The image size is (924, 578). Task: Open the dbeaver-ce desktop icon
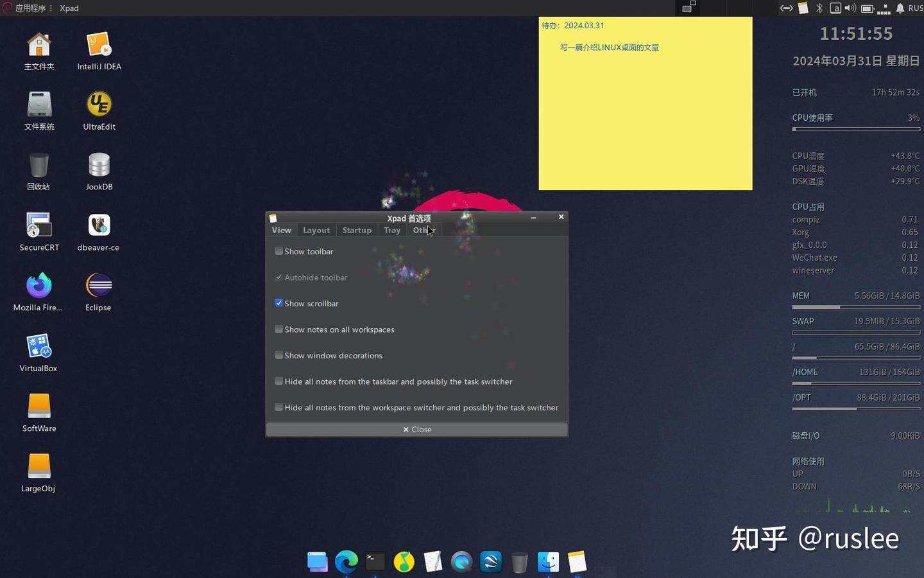[98, 226]
